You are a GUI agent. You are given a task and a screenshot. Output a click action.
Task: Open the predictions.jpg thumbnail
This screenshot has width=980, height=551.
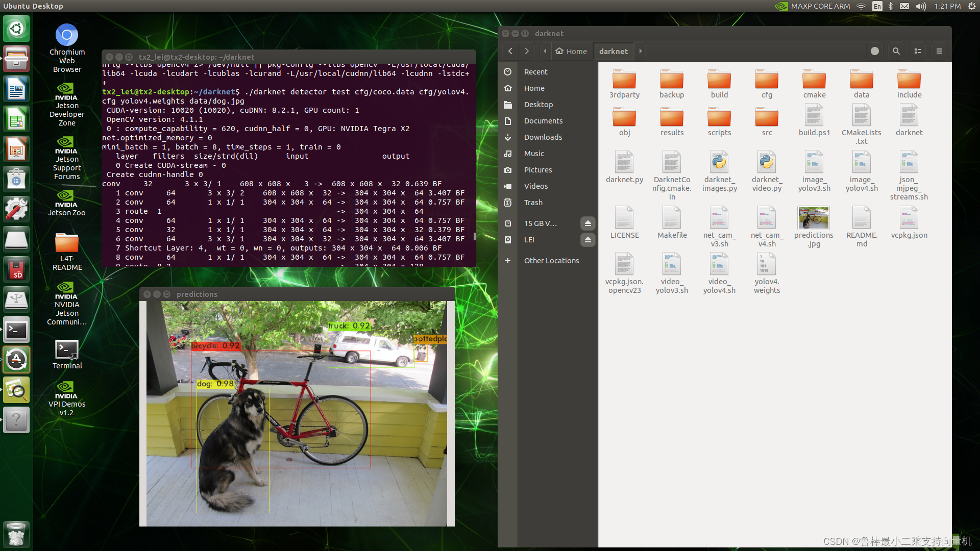coord(813,218)
